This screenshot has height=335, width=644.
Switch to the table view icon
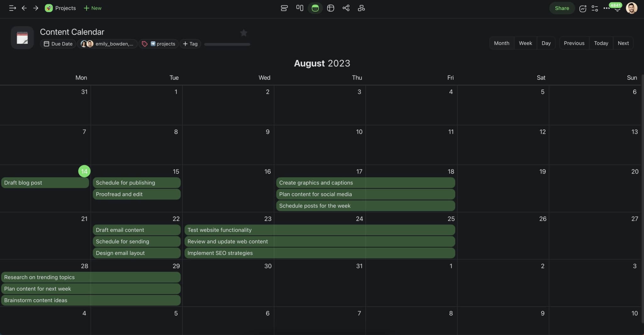pyautogui.click(x=330, y=8)
